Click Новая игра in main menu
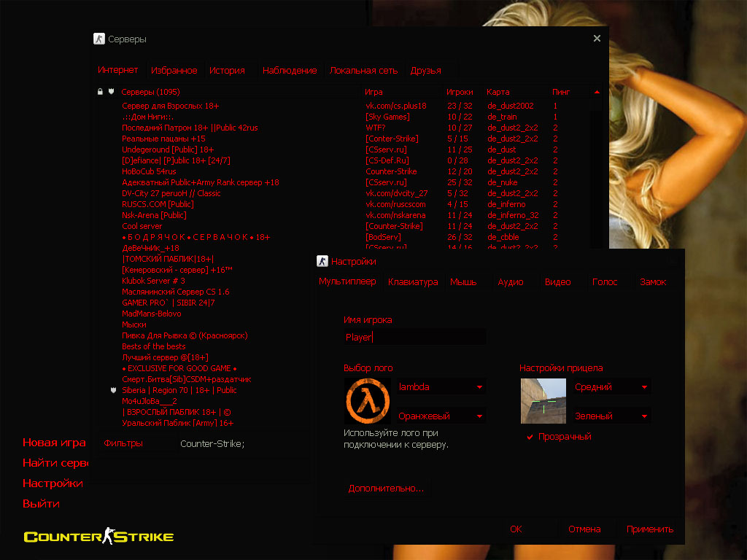747x560 pixels. coord(54,443)
